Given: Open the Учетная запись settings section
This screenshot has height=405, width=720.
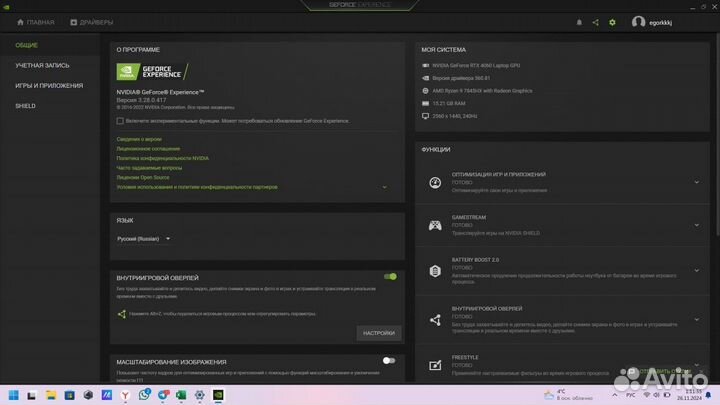Looking at the screenshot, I should pos(42,65).
